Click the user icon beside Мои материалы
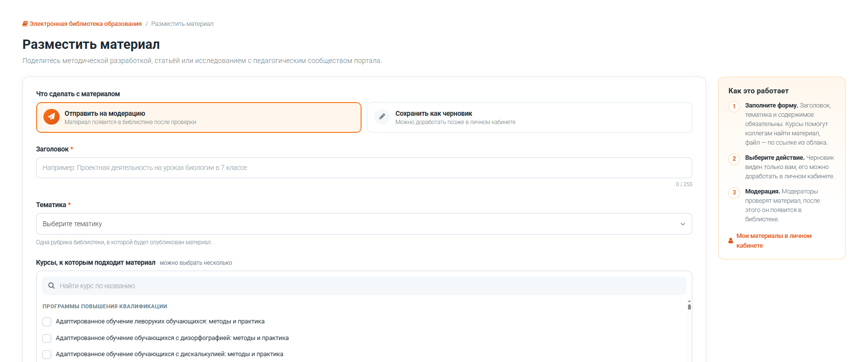 tap(730, 241)
